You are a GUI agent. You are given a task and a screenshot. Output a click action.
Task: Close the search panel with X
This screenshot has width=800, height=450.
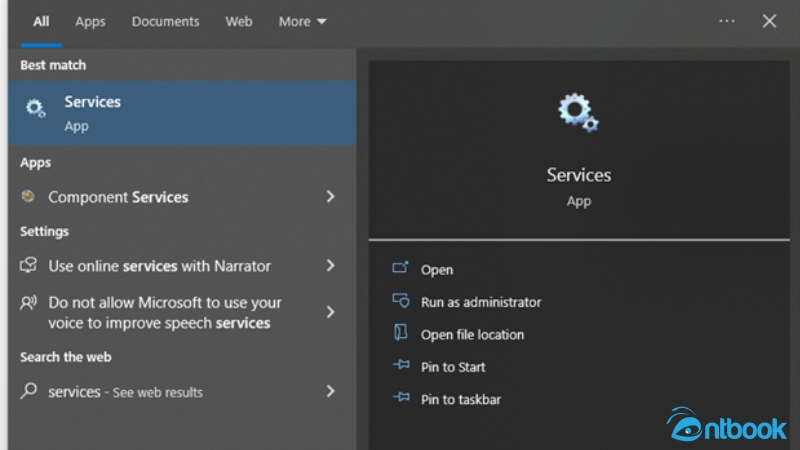tap(769, 21)
